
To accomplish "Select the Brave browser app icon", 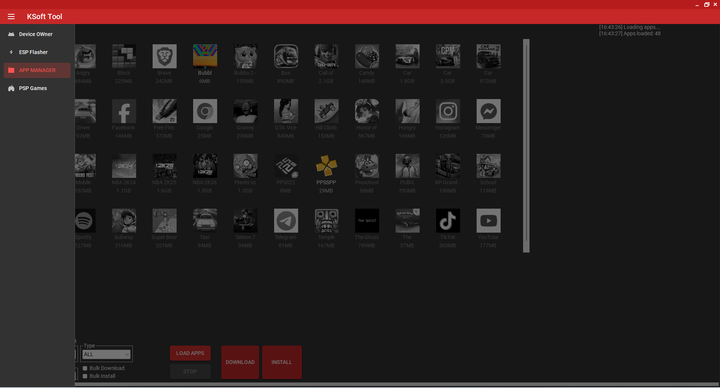I will [164, 56].
